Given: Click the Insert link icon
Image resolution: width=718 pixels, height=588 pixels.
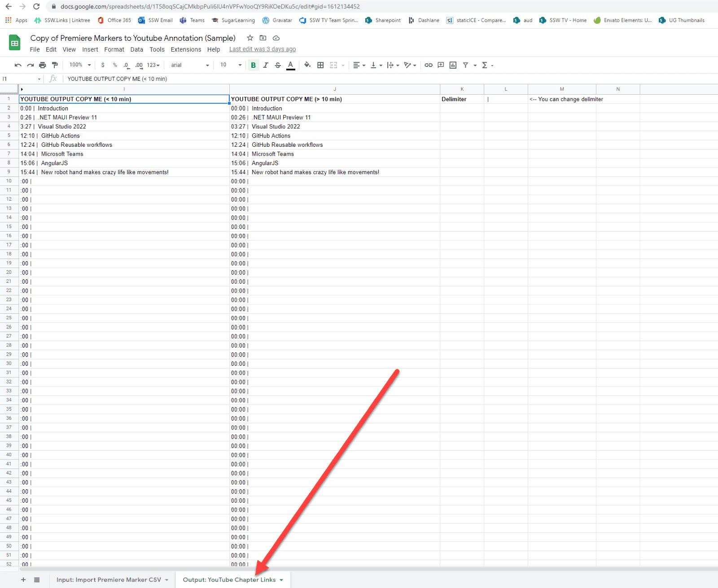Looking at the screenshot, I should point(429,65).
